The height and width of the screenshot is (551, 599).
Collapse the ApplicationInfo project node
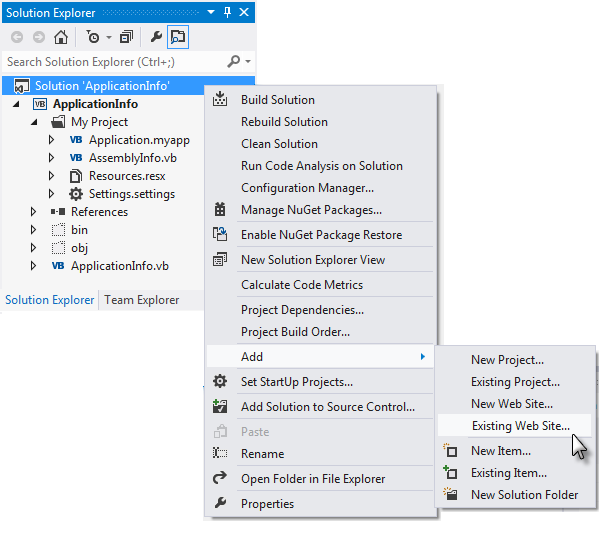pyautogui.click(x=16, y=104)
